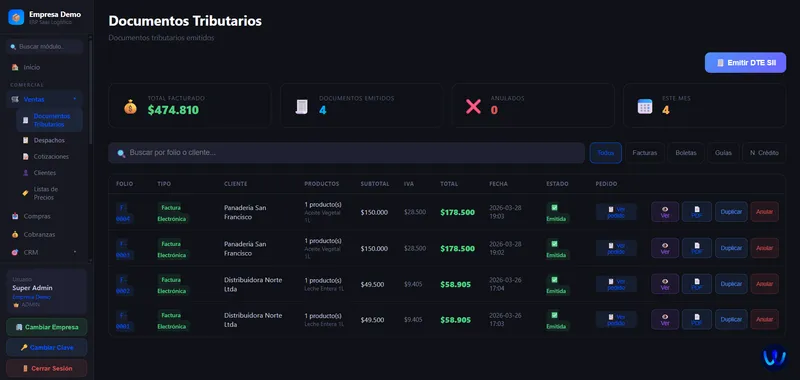Download PDF for the 19:03 invoice
Image resolution: width=800 pixels, height=380 pixels.
697,212
